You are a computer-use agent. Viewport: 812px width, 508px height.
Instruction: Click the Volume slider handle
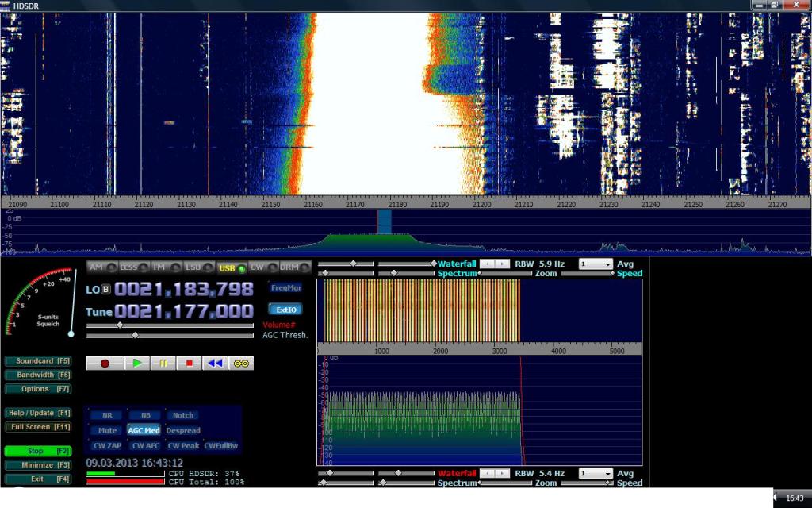(120, 325)
